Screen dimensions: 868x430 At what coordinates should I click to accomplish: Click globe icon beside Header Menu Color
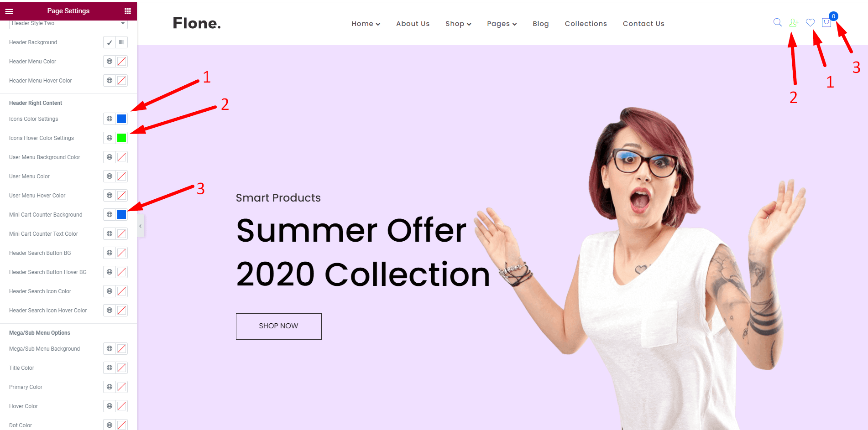(110, 62)
